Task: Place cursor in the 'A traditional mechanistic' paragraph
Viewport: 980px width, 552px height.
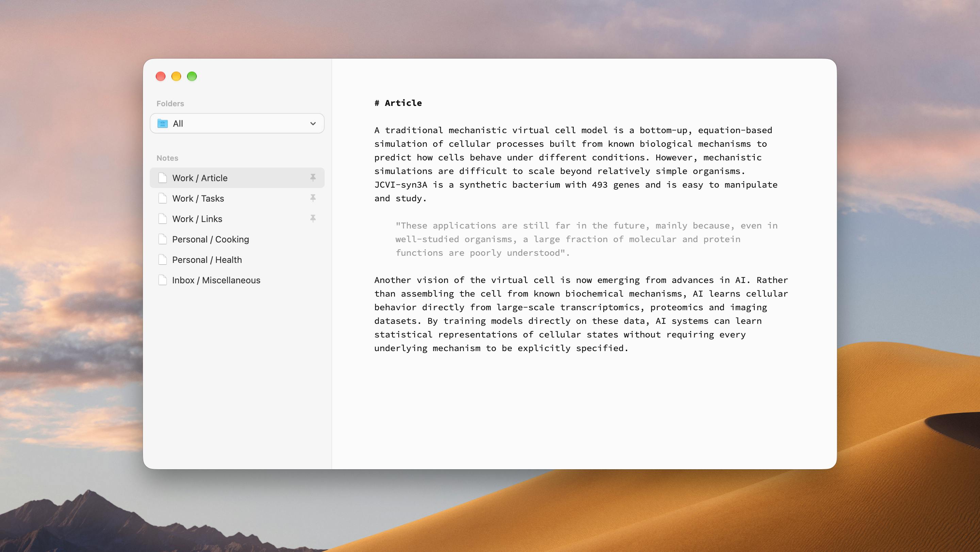Action: click(576, 164)
